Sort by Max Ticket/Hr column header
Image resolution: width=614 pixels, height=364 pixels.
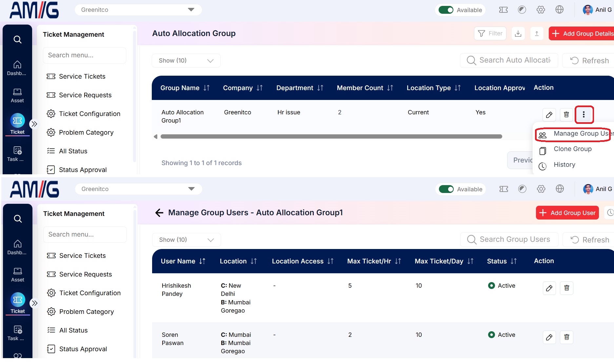pyautogui.click(x=374, y=261)
